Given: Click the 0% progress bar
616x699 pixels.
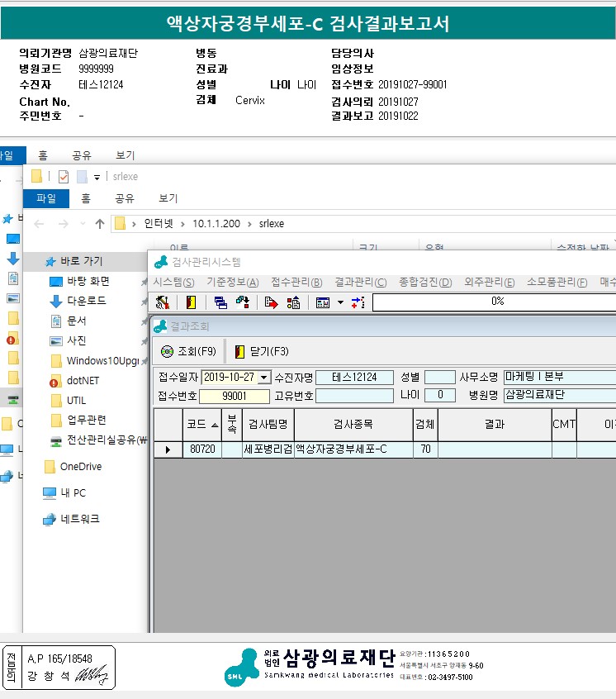Looking at the screenshot, I should click(495, 302).
